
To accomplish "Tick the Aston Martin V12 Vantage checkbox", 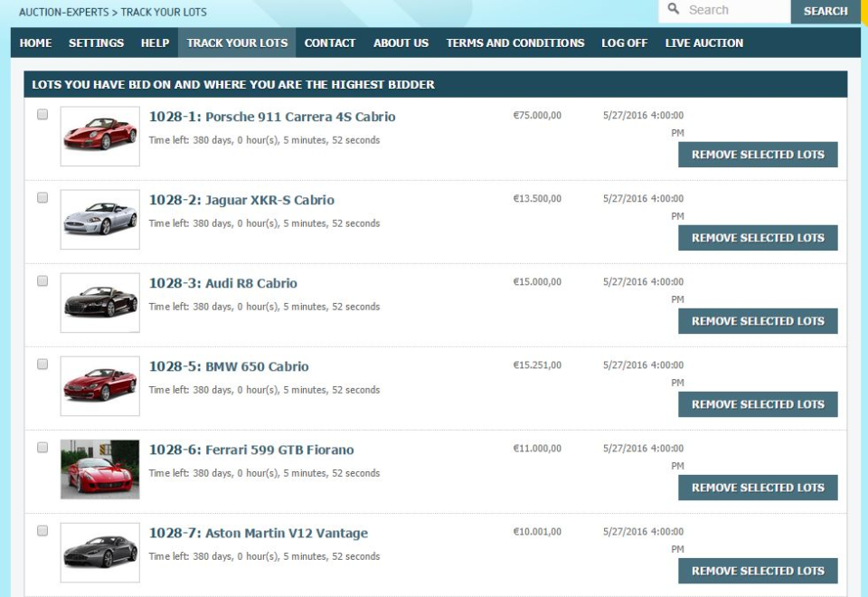I will pos(42,531).
